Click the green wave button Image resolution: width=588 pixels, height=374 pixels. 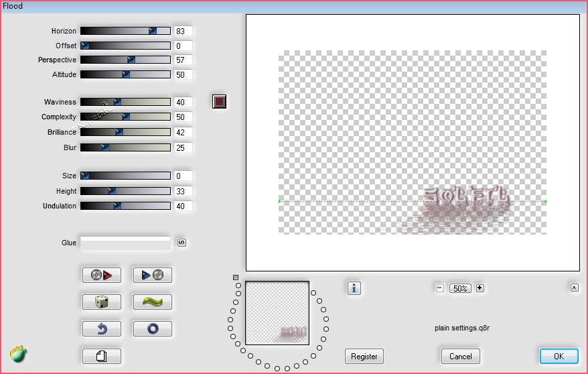152,302
